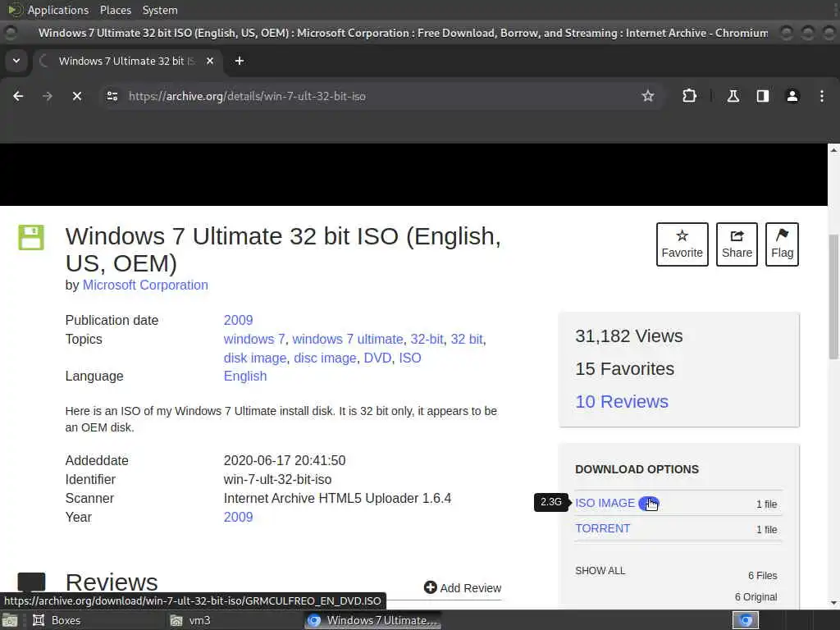The width and height of the screenshot is (840, 630).
Task: Click Publication date 2009 link
Action: 238,321
